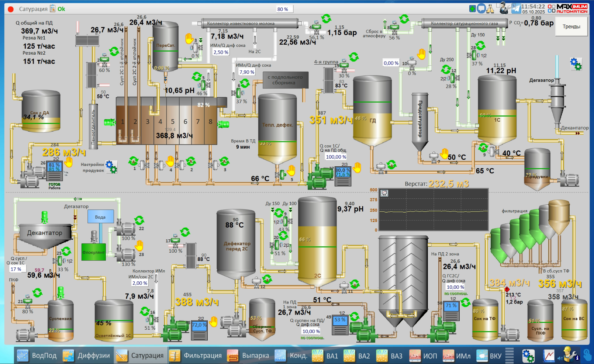Open the frequency drive panel showing 71 %
Viewport: 594px width, 364px height.
(451, 311)
